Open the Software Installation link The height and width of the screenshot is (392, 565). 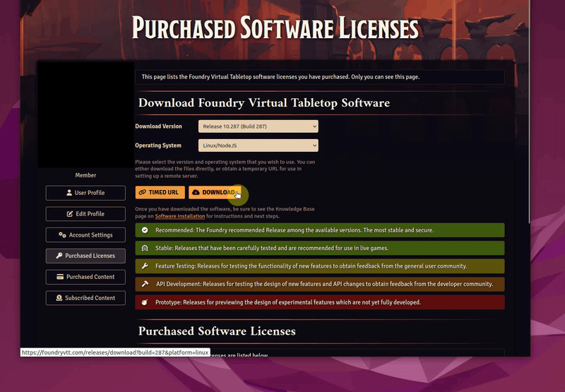click(x=180, y=216)
